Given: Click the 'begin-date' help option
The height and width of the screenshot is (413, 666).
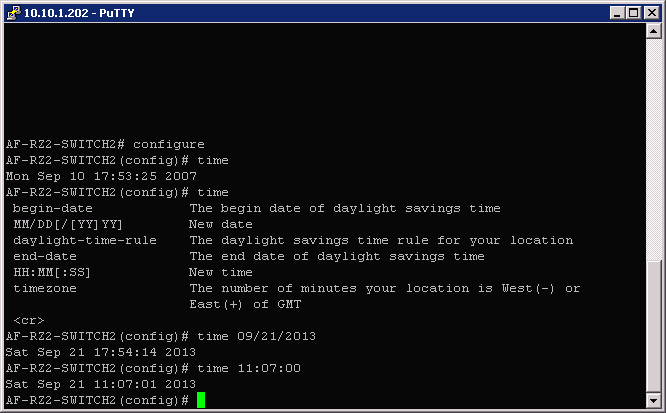Looking at the screenshot, I should pos(53,208).
